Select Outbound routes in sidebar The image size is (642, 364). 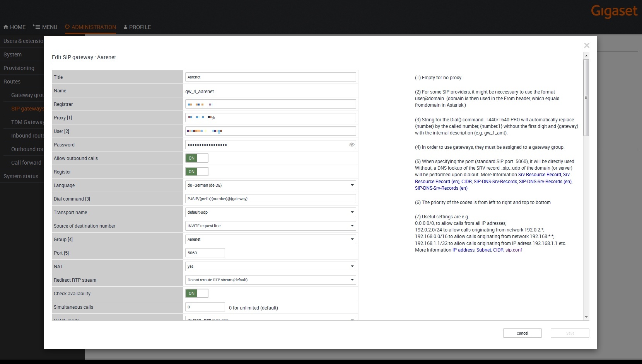[x=27, y=149]
